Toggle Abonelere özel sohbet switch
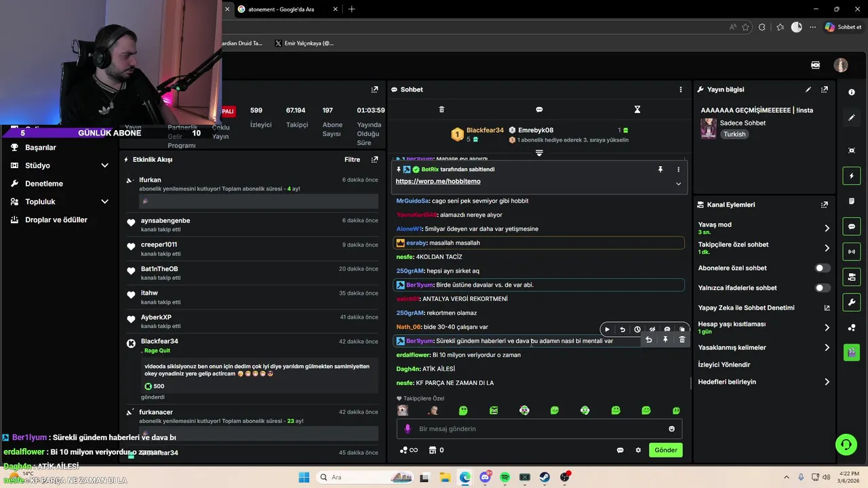 point(822,268)
